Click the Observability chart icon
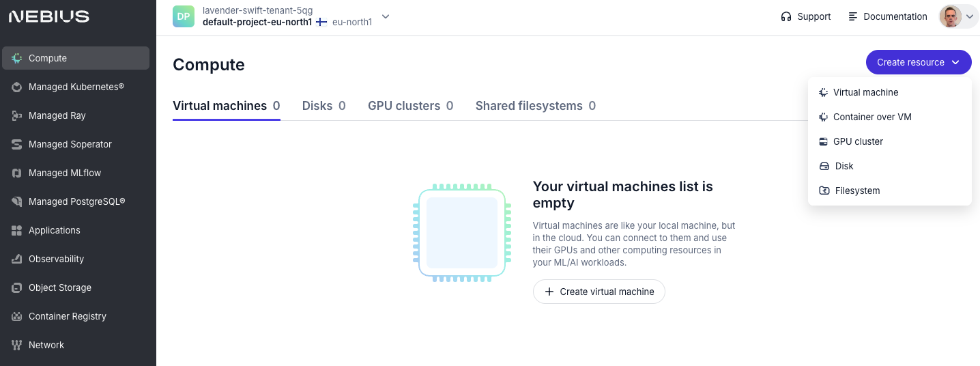The image size is (980, 366). [x=17, y=259]
